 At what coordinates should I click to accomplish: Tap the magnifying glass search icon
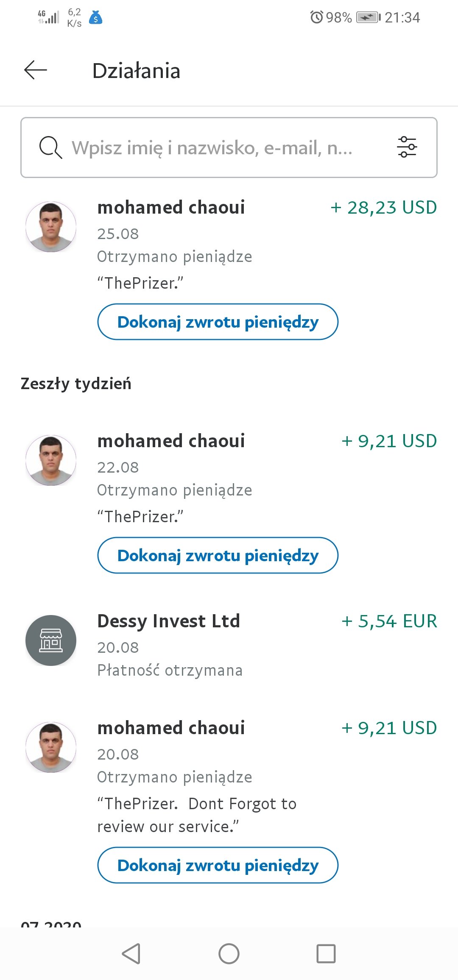pyautogui.click(x=50, y=148)
